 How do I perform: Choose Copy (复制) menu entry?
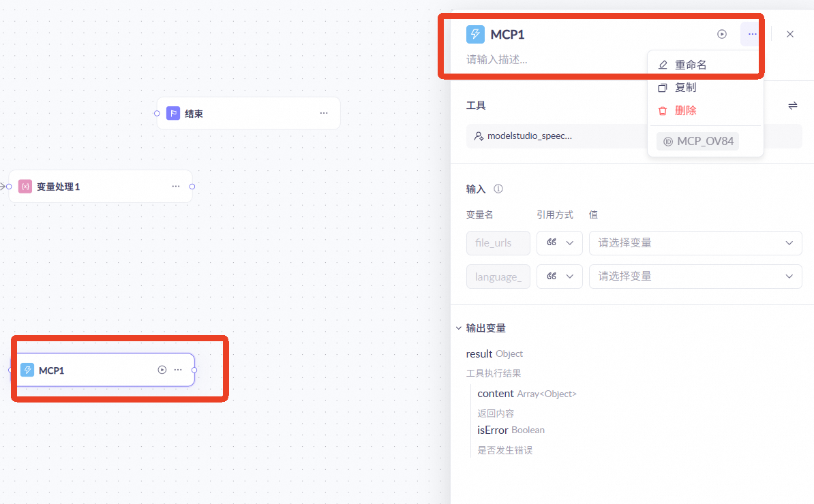click(x=705, y=88)
